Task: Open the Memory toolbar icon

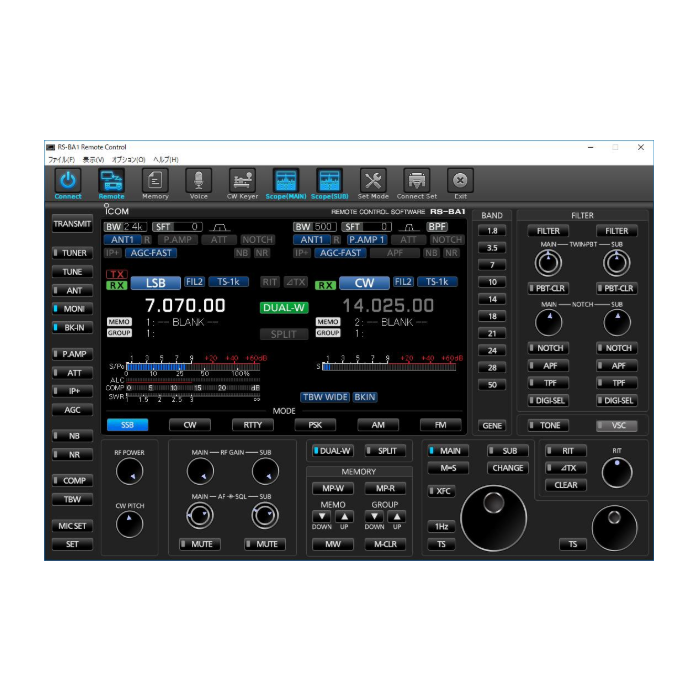Action: [155, 181]
